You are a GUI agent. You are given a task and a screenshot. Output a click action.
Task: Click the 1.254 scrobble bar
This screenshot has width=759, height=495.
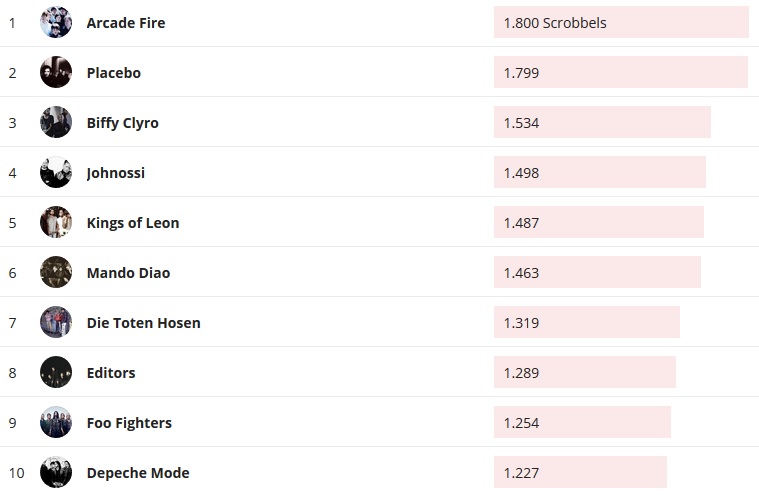click(x=582, y=422)
